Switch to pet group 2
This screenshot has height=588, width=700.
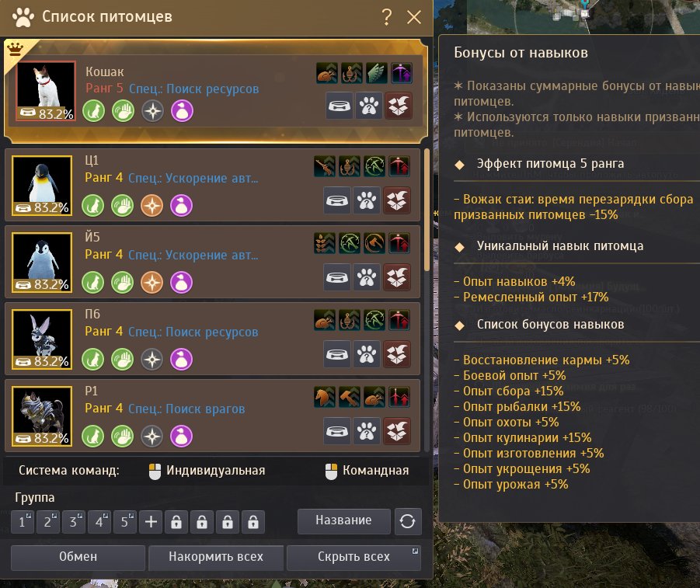(48, 521)
